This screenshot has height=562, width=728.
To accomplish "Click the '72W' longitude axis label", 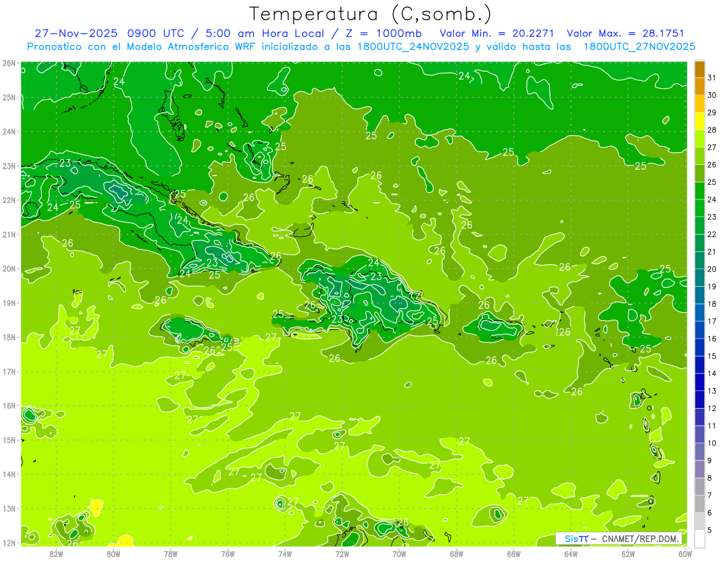I will tap(342, 554).
